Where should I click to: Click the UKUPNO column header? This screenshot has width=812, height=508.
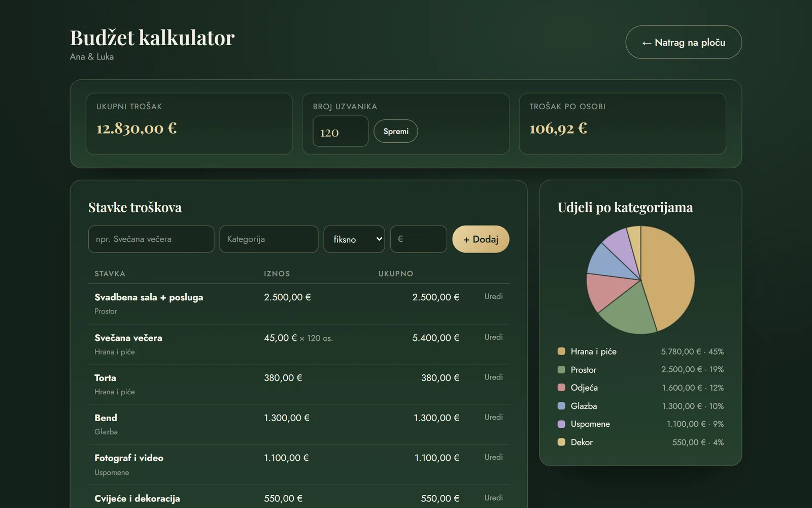coord(396,274)
